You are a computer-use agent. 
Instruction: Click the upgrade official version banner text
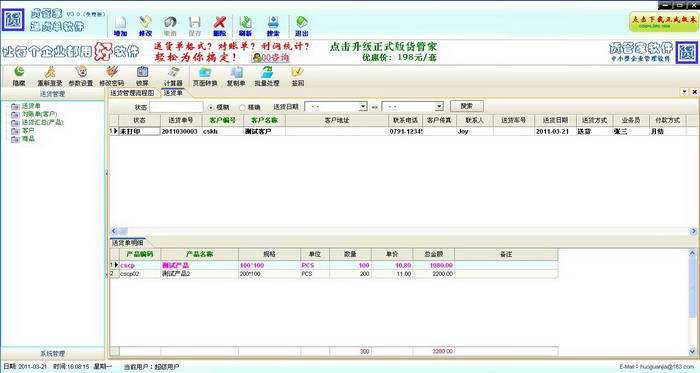[383, 47]
